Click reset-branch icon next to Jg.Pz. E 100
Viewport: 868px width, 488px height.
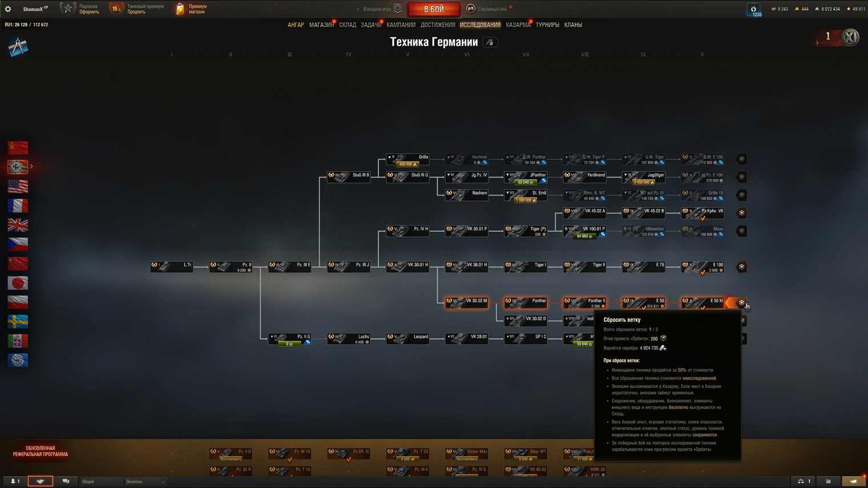pyautogui.click(x=741, y=177)
